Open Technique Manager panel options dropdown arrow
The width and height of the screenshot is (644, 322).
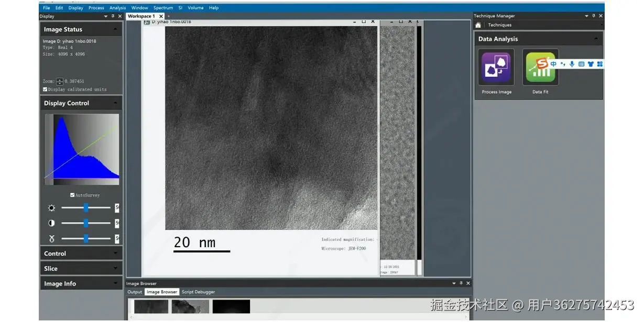pyautogui.click(x=587, y=16)
